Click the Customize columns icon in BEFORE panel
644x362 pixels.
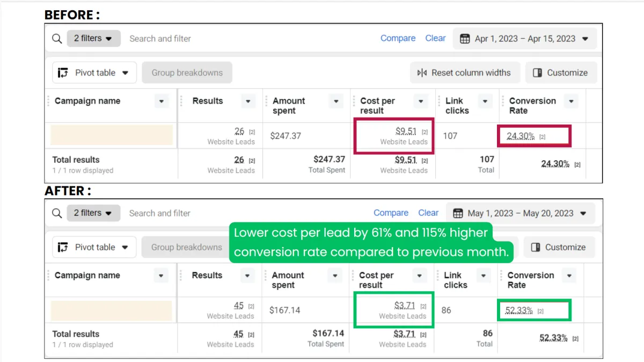point(537,73)
